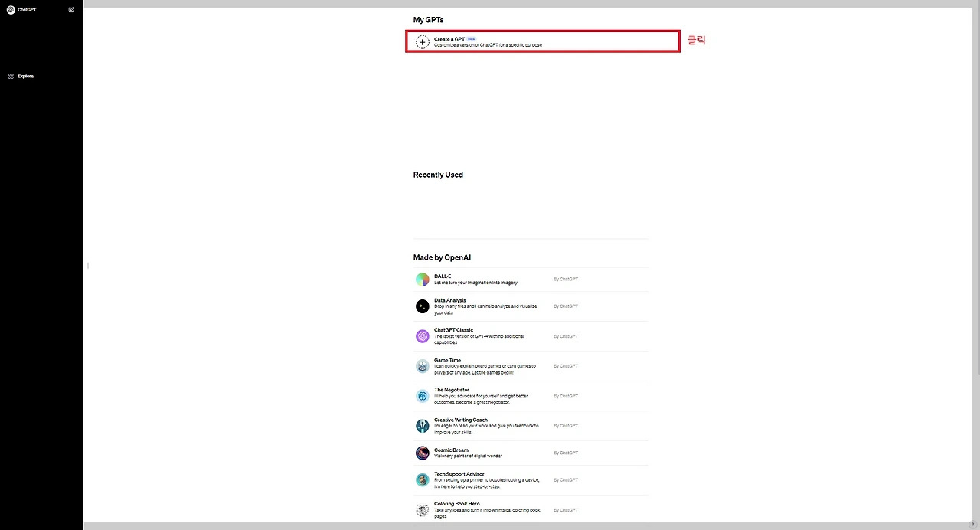This screenshot has width=980, height=530.
Task: Click 'By ChatGPT' in the Game Time row
Action: [566, 366]
